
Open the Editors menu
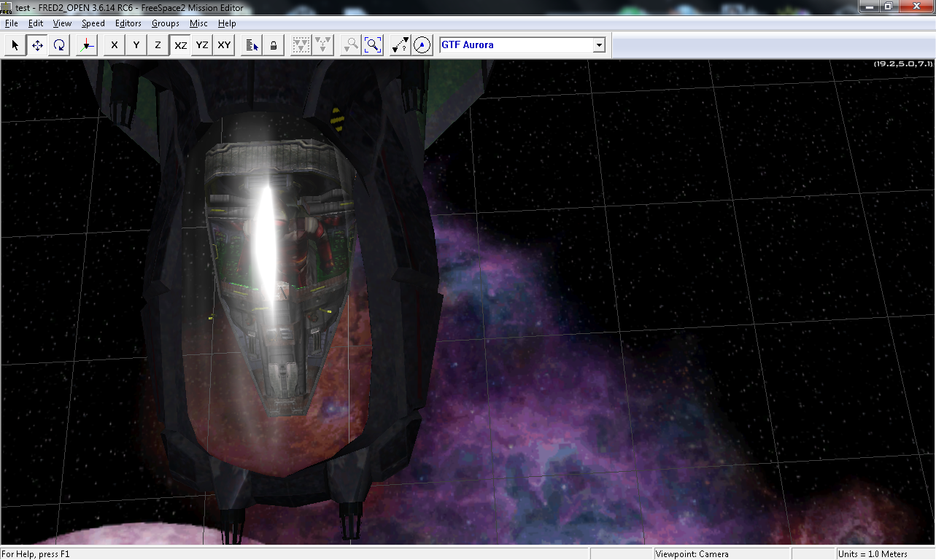click(x=128, y=23)
